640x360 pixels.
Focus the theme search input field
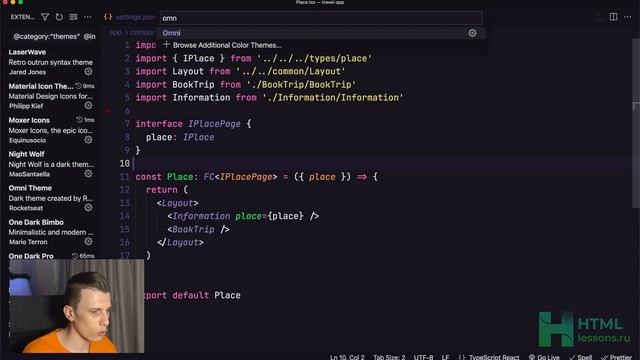pos(321,18)
